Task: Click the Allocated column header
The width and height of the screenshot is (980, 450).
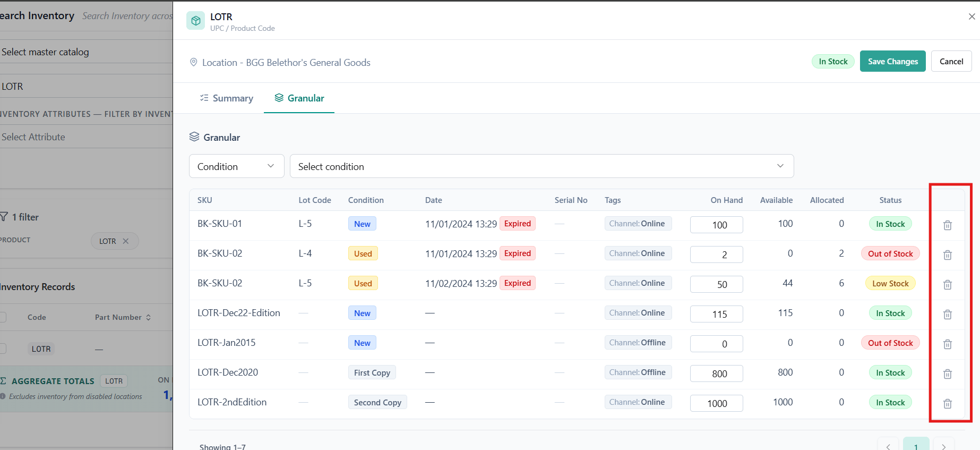Action: coord(827,200)
